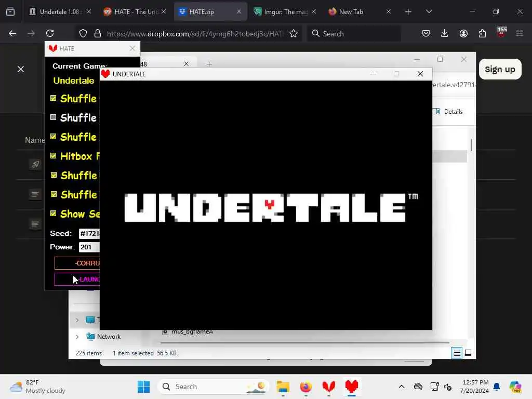532x399 pixels.
Task: Enable the unchecked second Shuffle checkbox
Action: click(x=54, y=117)
